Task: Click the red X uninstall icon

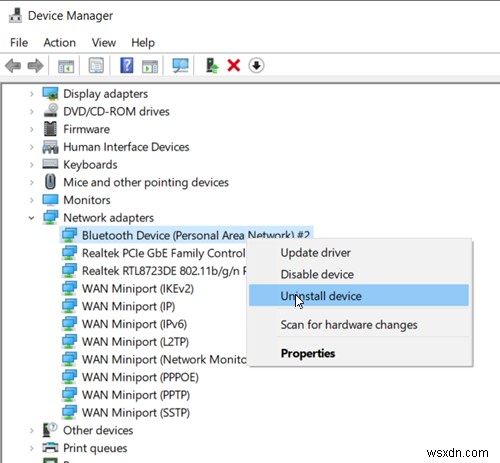Action: pyautogui.click(x=234, y=65)
